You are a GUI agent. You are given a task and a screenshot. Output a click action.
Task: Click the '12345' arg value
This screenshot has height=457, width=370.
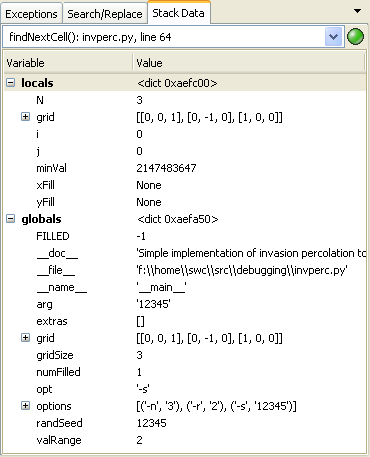(153, 304)
